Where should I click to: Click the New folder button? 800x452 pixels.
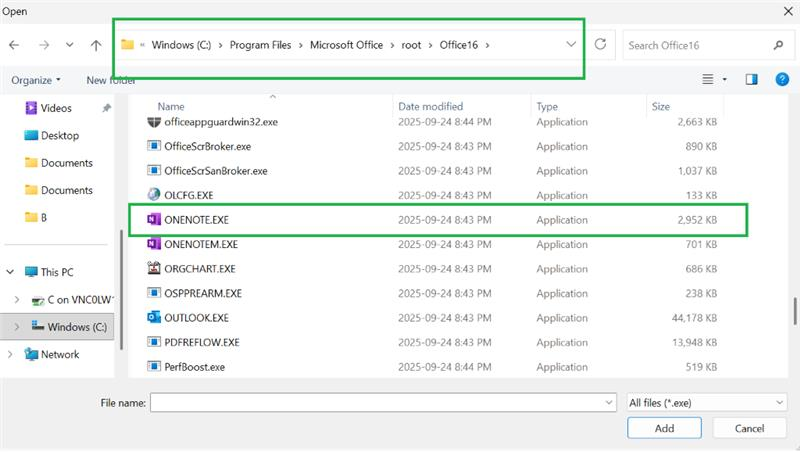pos(111,80)
